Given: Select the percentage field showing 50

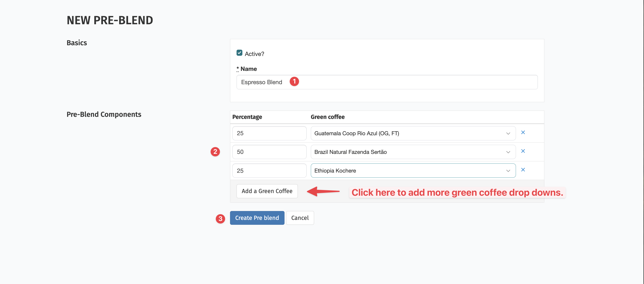Looking at the screenshot, I should click(269, 152).
